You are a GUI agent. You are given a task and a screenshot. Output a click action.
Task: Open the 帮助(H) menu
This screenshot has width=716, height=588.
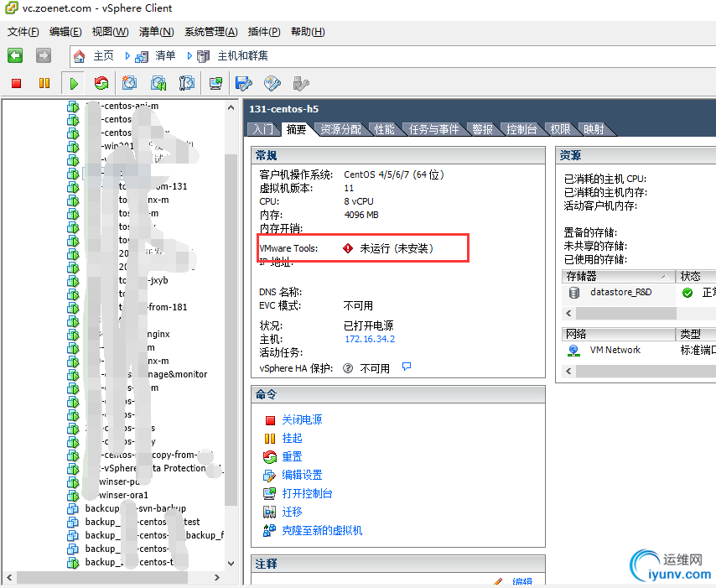point(308,32)
